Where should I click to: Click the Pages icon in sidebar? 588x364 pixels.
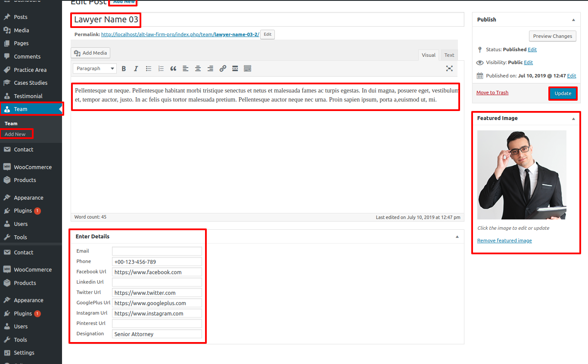tap(7, 43)
